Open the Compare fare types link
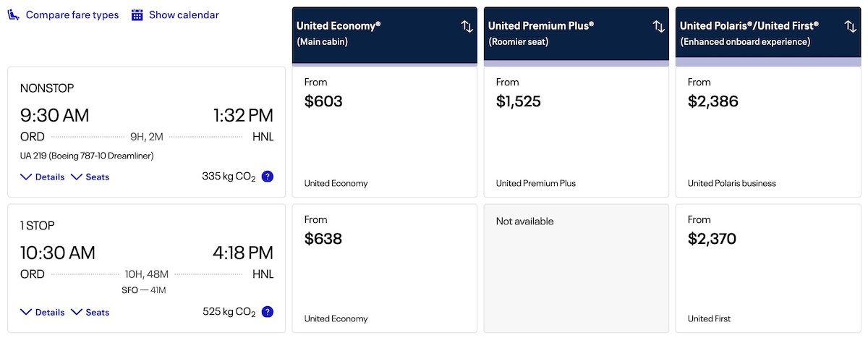 72,15
